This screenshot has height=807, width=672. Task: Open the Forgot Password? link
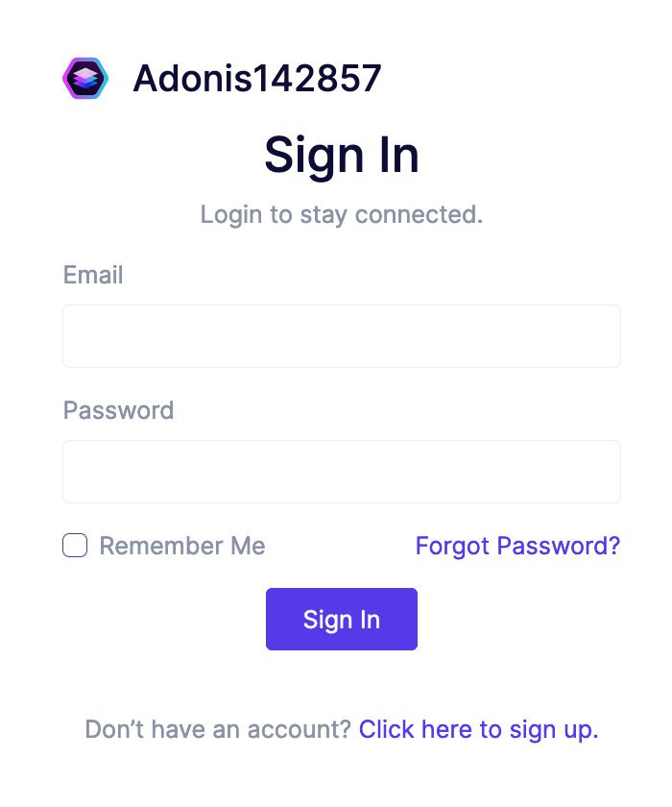click(x=517, y=546)
